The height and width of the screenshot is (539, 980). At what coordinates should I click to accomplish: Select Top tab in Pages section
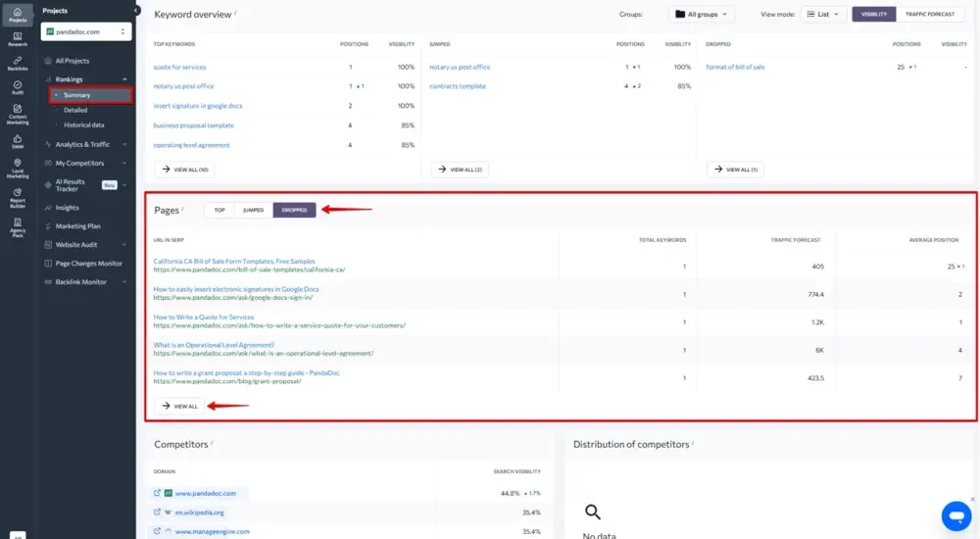tap(220, 210)
